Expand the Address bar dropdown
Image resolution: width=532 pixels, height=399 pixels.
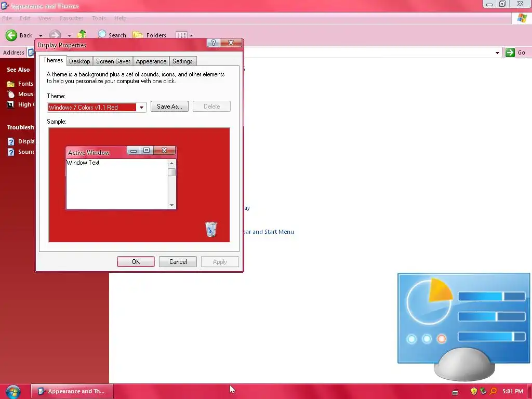pyautogui.click(x=497, y=52)
